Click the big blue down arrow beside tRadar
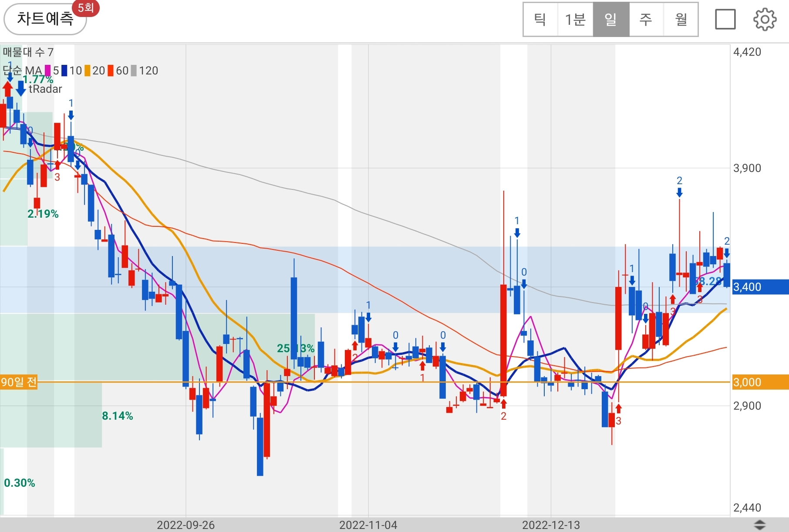Image resolution: width=789 pixels, height=532 pixels. click(21, 88)
